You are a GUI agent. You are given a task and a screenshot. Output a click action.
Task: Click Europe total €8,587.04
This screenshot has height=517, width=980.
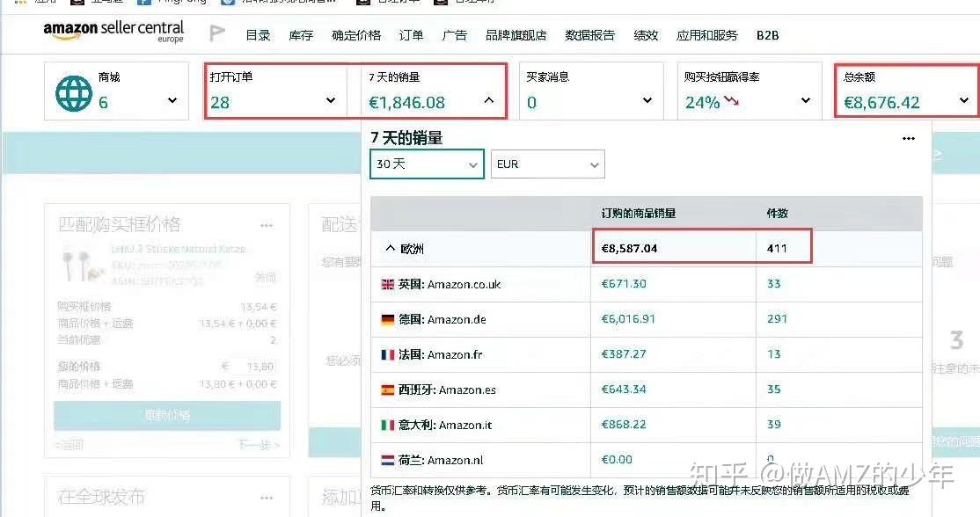629,249
